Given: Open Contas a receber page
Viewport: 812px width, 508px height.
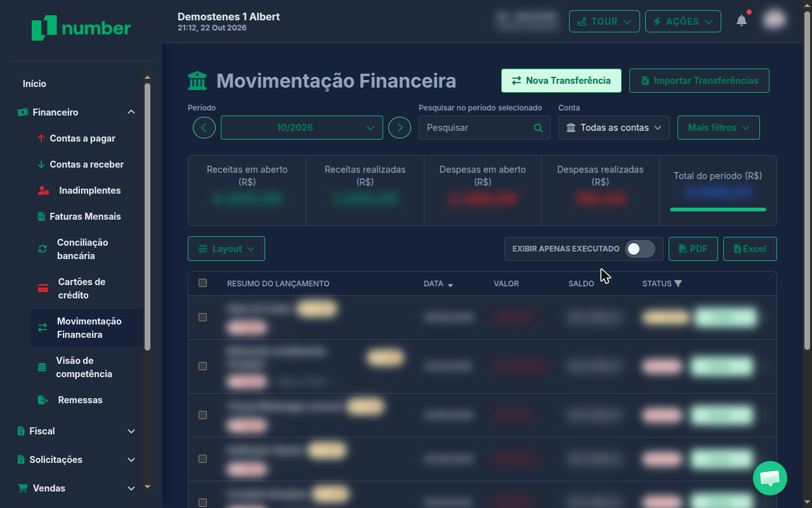Looking at the screenshot, I should 87,164.
